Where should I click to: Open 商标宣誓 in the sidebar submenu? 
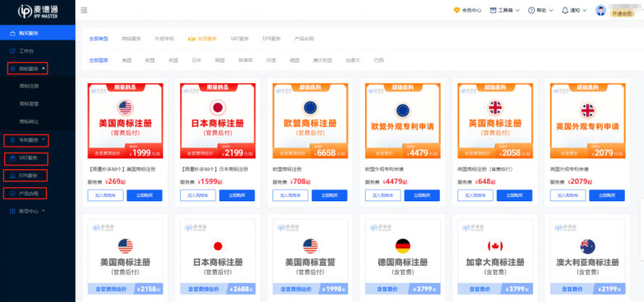[29, 104]
